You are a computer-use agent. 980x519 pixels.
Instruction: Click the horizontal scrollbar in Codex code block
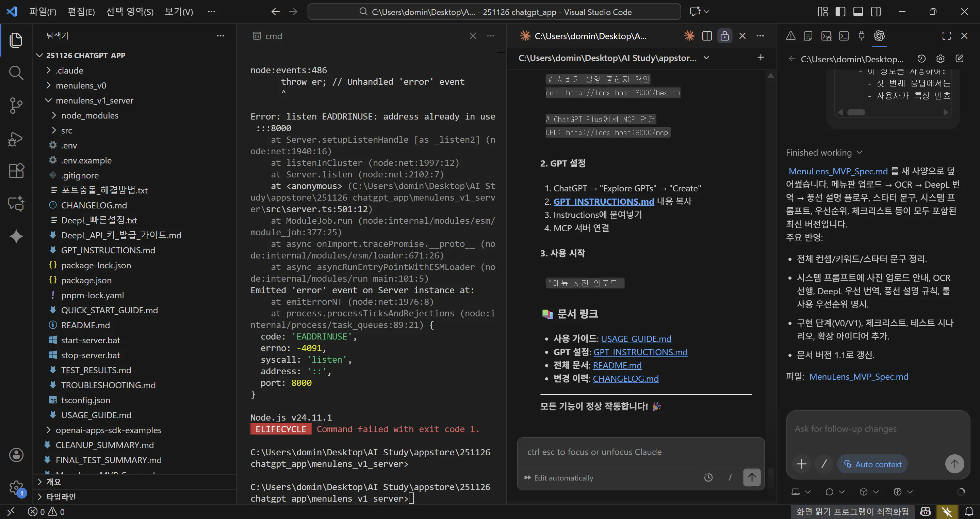point(856,112)
